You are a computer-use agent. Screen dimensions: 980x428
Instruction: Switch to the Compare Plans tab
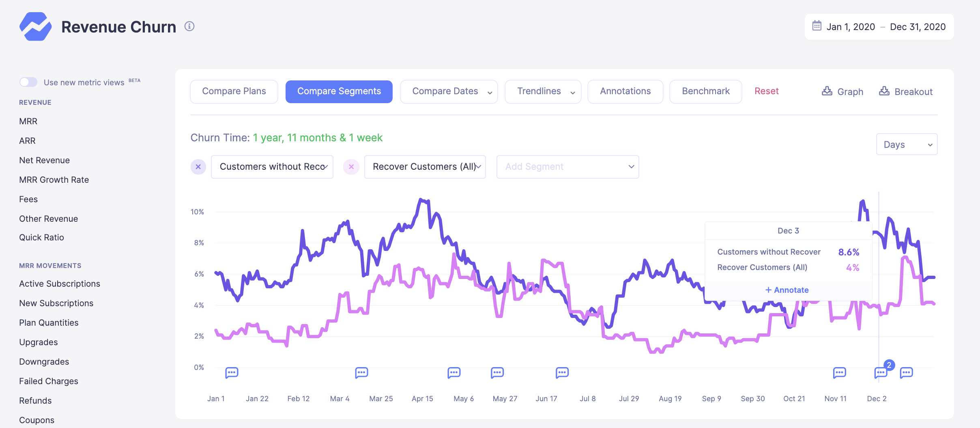pos(234,91)
